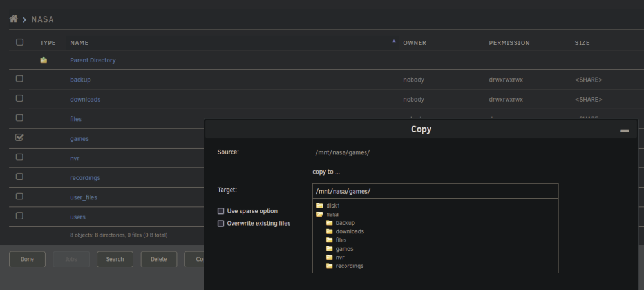Screen dimensions: 644x290
Task: Click the open nasa folder icon
Action: (x=319, y=214)
